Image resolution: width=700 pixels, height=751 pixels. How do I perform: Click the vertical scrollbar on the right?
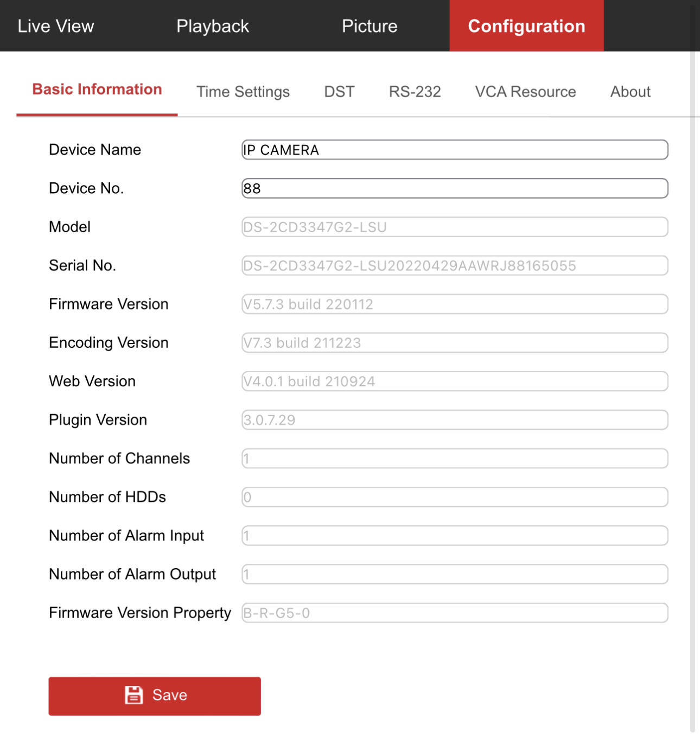pos(692,380)
